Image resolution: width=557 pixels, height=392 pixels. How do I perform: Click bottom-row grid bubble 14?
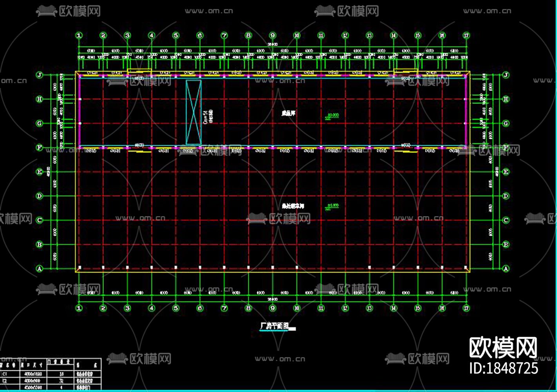tap(394, 308)
